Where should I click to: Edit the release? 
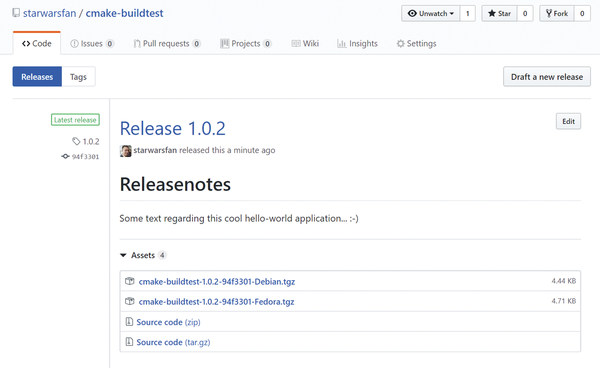coord(568,121)
